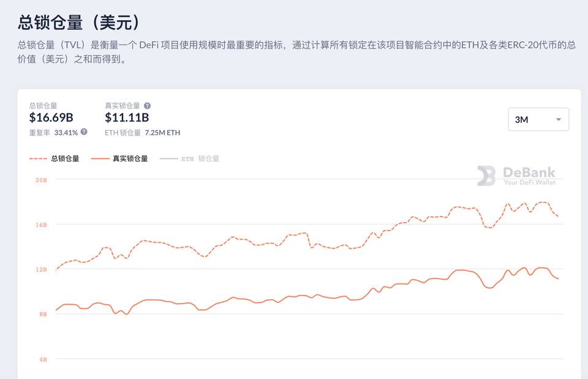Click the DeBank logo watermark
This screenshot has height=379, width=588.
coord(524,175)
